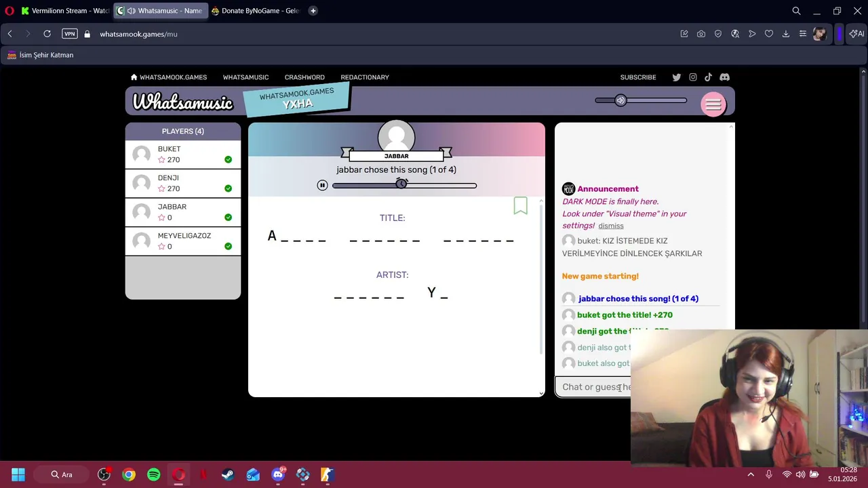
Task: Open Steam from the taskbar
Action: pyautogui.click(x=228, y=474)
